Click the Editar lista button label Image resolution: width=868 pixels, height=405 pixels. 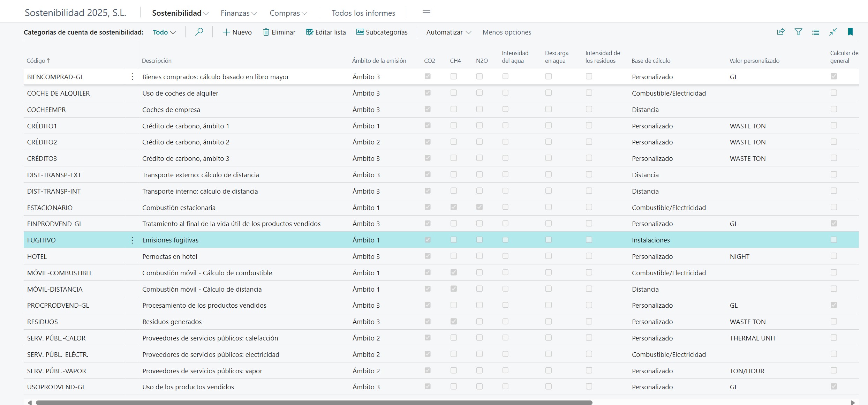pos(331,32)
